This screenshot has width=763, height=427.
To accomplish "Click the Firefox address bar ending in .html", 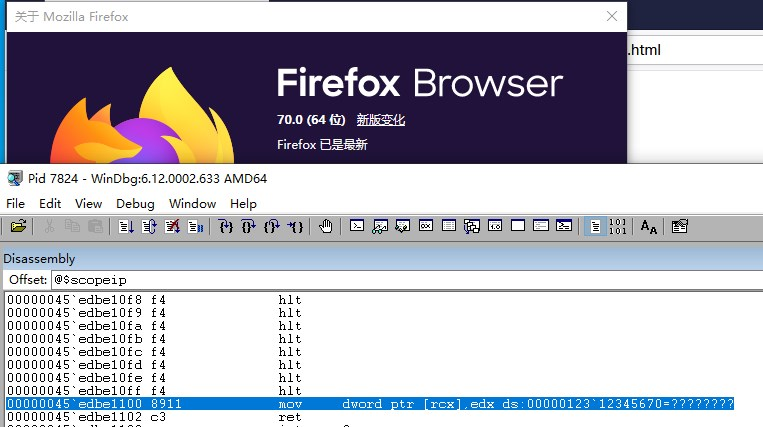I will [x=695, y=50].
